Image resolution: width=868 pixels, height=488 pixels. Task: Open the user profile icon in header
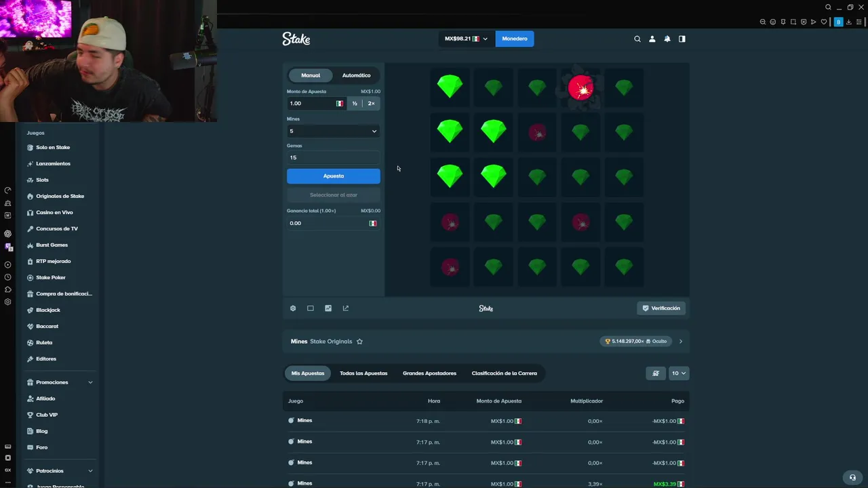[x=652, y=39]
